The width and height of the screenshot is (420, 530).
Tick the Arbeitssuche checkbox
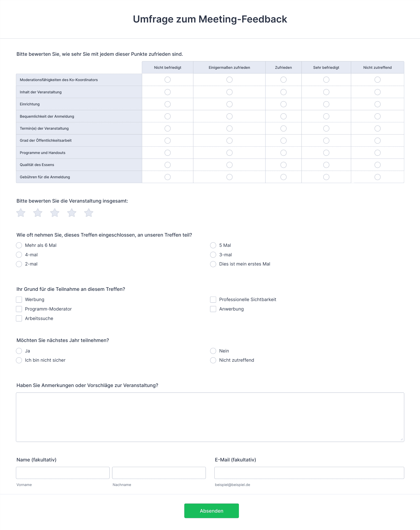19,318
